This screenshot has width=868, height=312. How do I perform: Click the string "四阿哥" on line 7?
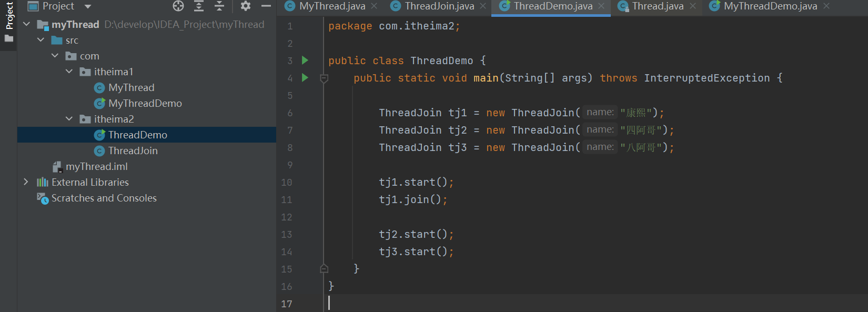641,130
